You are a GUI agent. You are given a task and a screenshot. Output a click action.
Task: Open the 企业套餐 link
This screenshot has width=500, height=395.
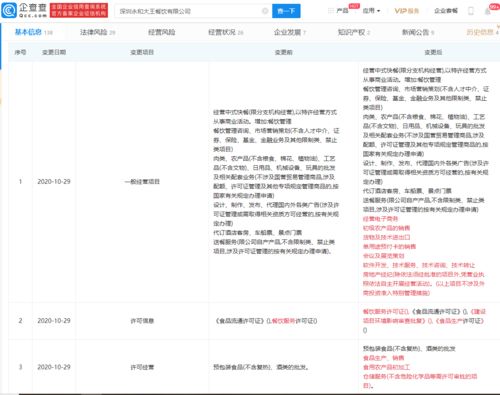coord(446,11)
